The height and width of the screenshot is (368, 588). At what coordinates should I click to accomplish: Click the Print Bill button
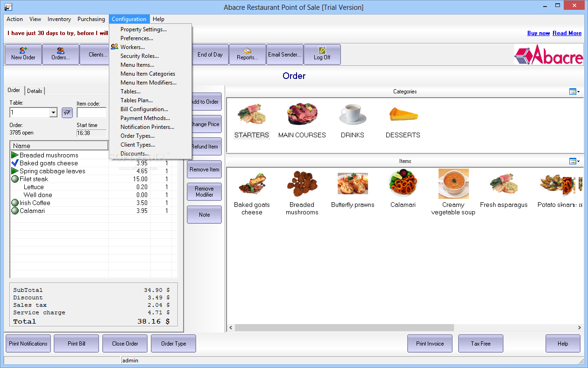click(x=77, y=344)
